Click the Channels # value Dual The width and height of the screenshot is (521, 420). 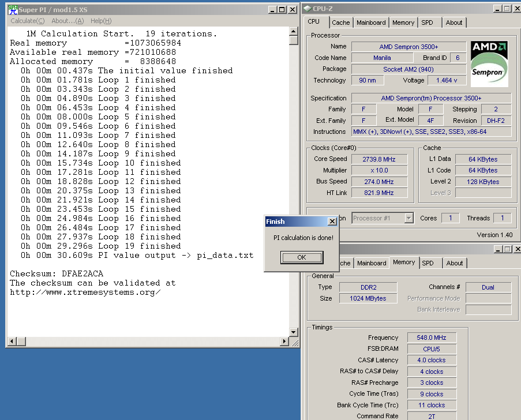pyautogui.click(x=488, y=287)
